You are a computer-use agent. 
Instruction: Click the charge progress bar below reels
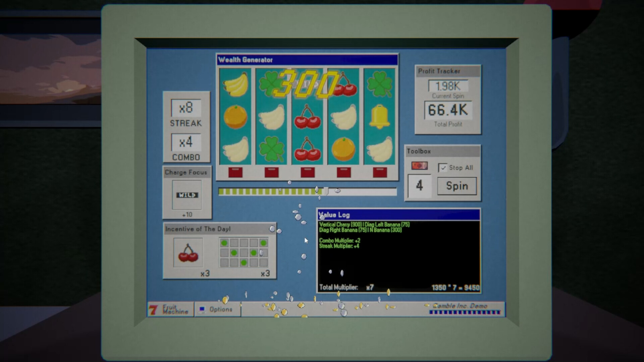click(307, 192)
